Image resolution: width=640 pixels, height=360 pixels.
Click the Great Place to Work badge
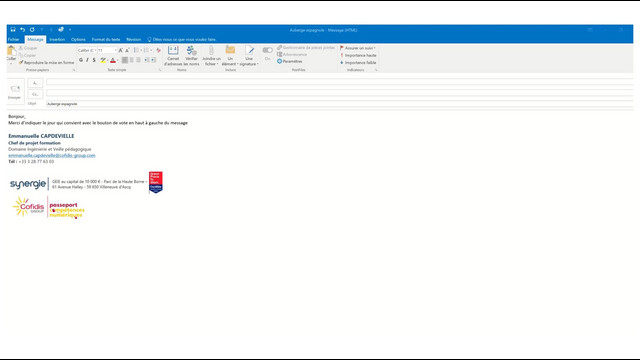pyautogui.click(x=156, y=182)
